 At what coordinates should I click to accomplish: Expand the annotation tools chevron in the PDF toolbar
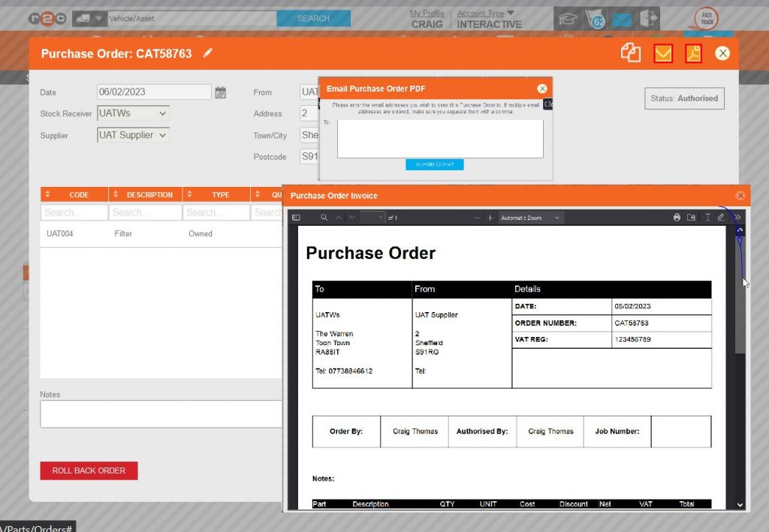point(738,217)
